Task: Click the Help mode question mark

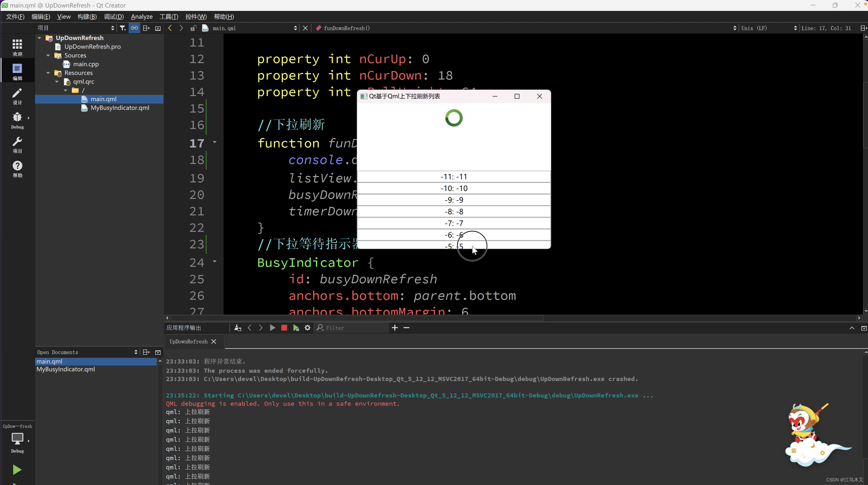Action: (x=17, y=169)
